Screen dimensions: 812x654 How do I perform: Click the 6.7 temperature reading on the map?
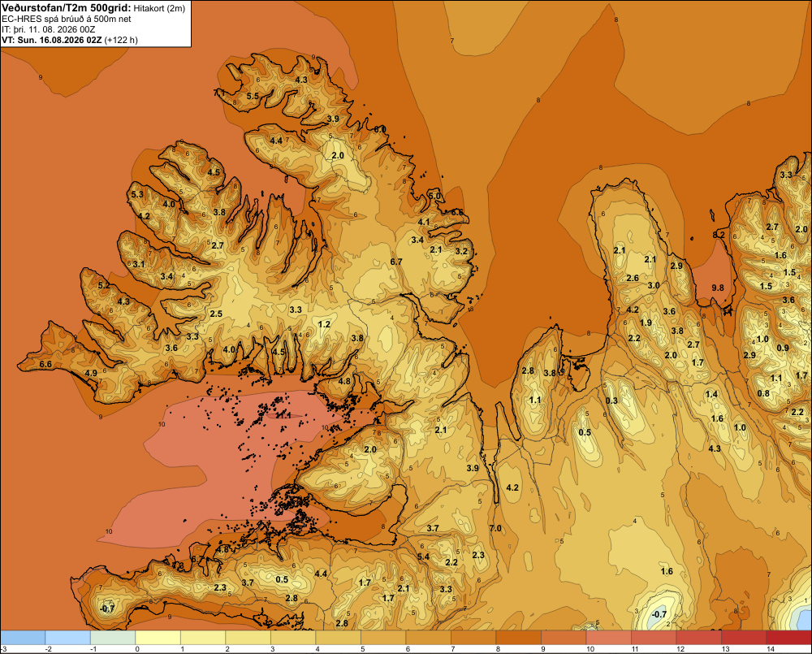396,262
